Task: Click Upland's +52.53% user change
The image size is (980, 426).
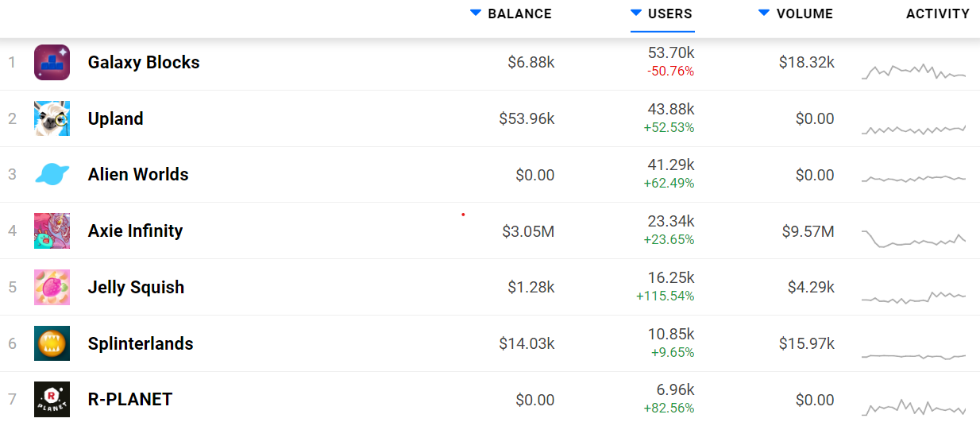Action: click(669, 127)
